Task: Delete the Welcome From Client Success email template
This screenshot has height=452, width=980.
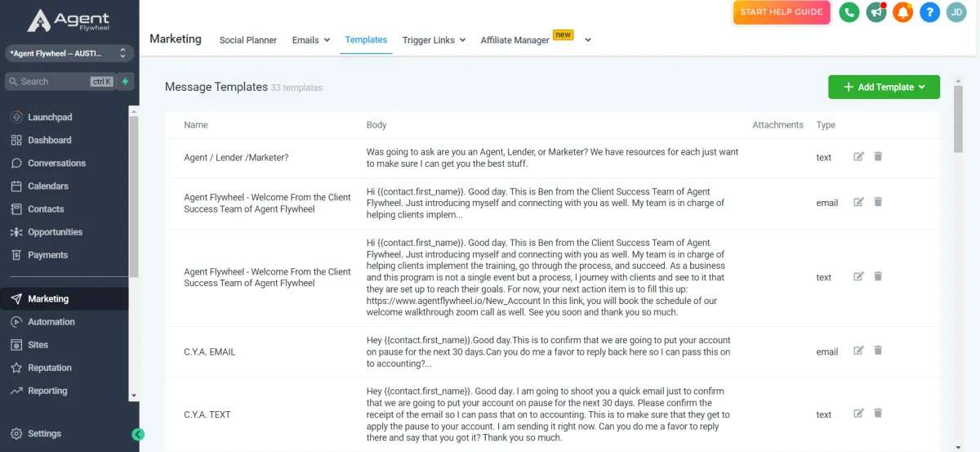Action: click(x=878, y=202)
